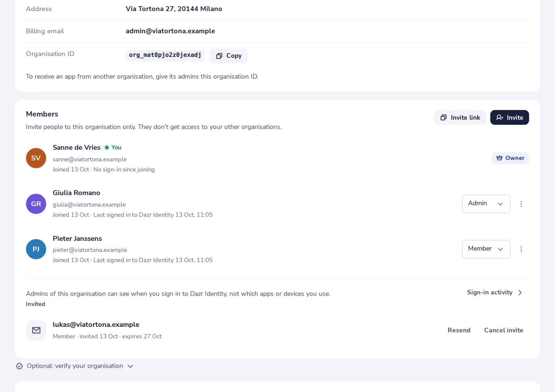
Task: Click the billing email admin@viatortona.example
Action: (170, 31)
